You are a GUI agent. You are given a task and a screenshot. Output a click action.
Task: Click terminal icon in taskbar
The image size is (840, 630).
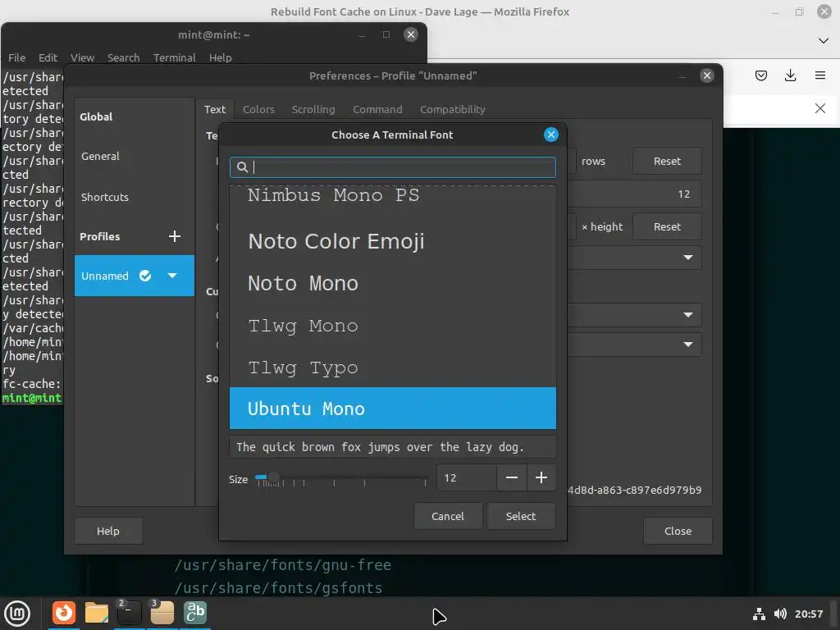point(129,613)
